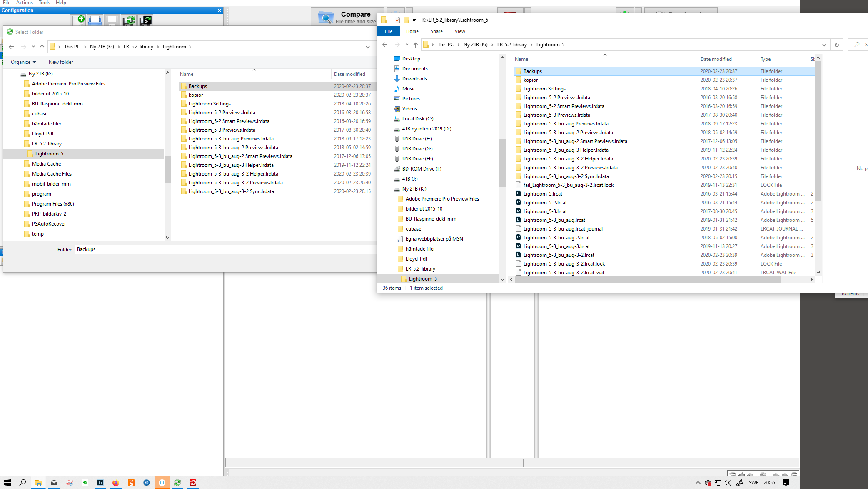Click the LR_5.2_library breadcrumb in Explorer address bar
Viewport: 868px width, 489px height.
tap(512, 45)
